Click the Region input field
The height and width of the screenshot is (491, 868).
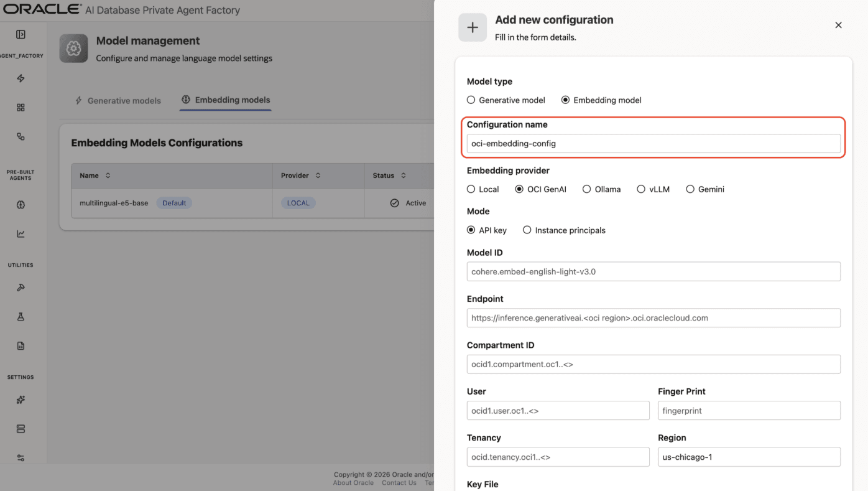click(749, 457)
